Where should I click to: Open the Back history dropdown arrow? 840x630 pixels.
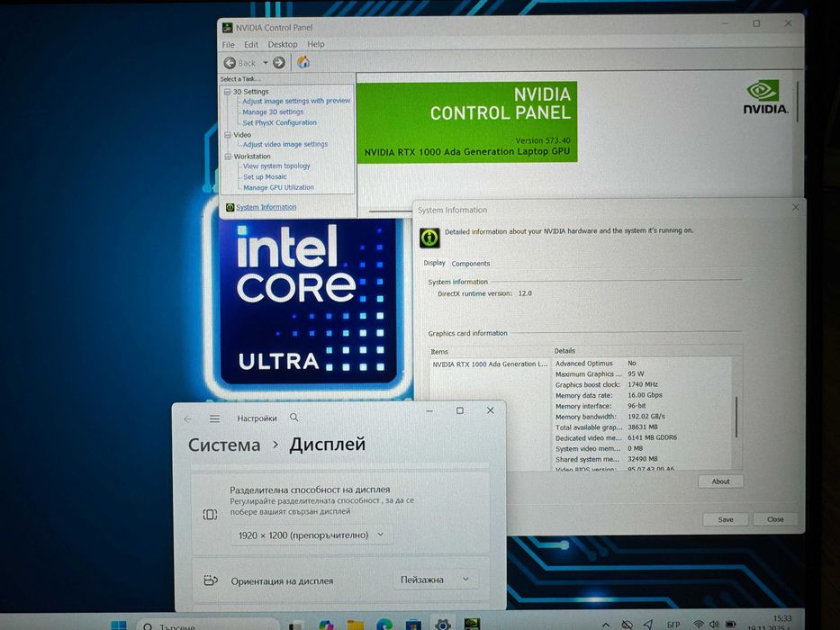(x=266, y=63)
